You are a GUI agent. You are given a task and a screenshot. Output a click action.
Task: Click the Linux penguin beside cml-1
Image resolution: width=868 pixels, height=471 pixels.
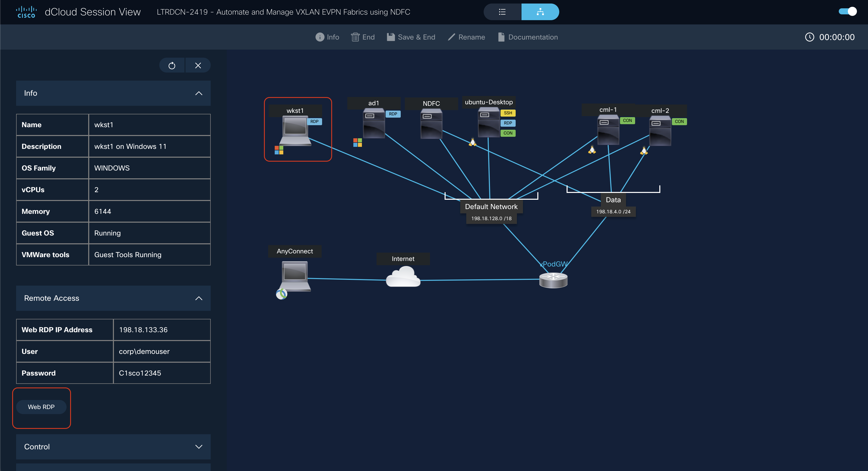click(x=592, y=149)
